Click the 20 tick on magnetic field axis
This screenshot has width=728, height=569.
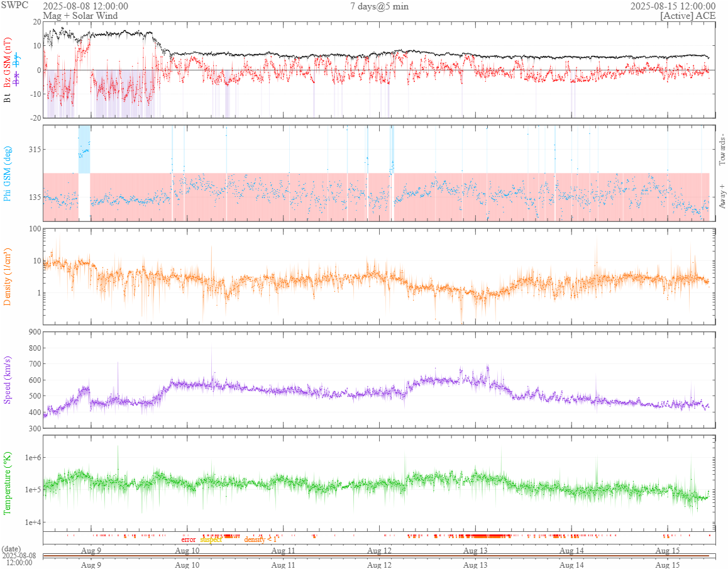(x=36, y=22)
